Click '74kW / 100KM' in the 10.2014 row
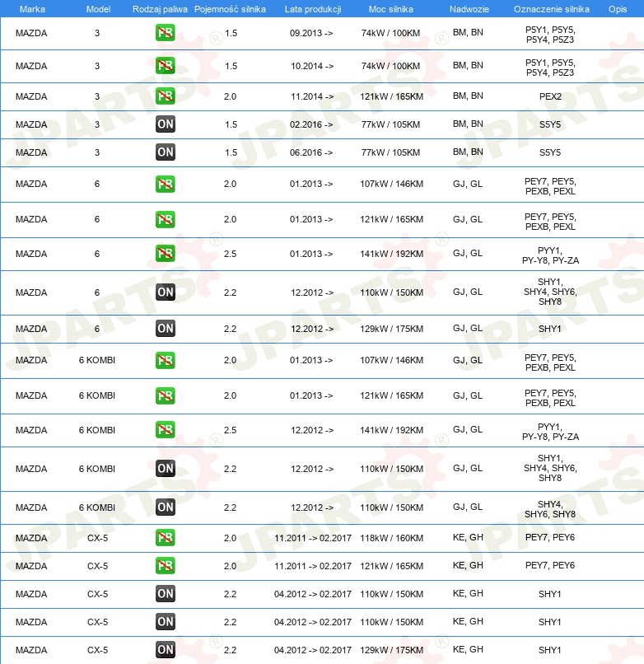This screenshot has width=644, height=664. pyautogui.click(x=390, y=66)
